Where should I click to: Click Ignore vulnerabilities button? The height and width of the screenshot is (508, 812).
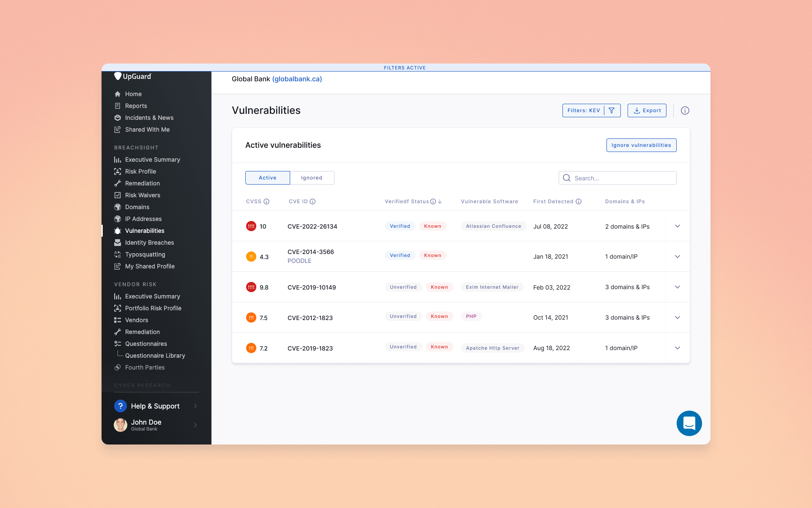coord(641,145)
